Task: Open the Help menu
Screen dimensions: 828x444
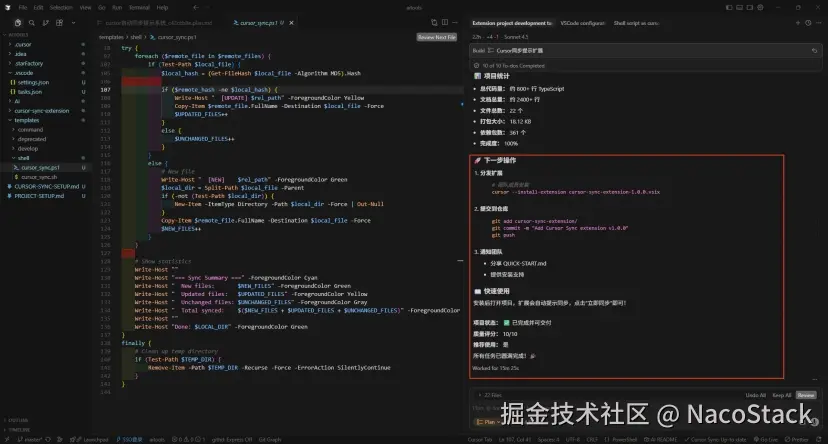Action: coord(162,7)
